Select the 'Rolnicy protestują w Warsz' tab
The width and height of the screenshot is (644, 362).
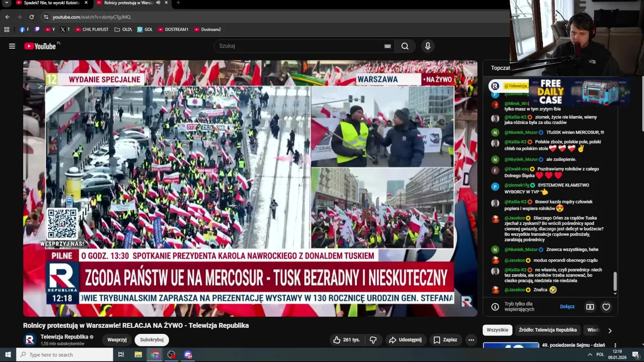(128, 3)
